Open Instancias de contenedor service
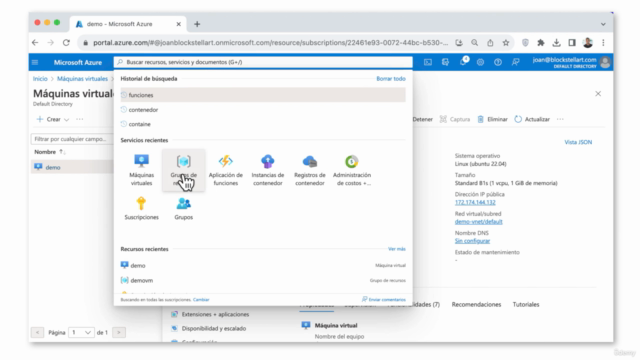This screenshot has width=640, height=360. click(x=268, y=170)
